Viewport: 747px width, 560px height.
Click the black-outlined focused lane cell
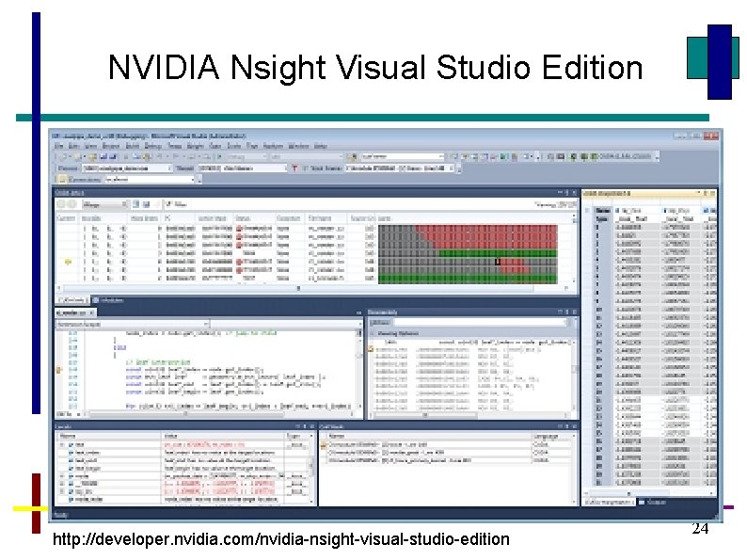click(x=498, y=262)
